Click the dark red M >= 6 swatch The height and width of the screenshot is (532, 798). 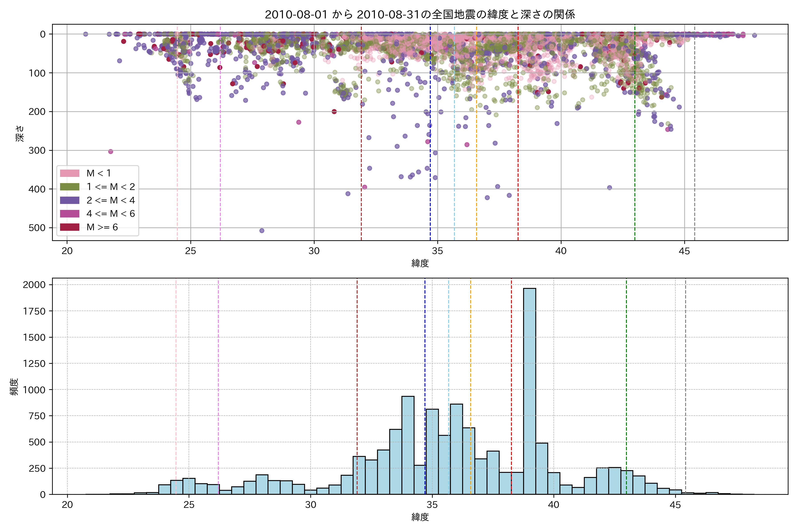(x=70, y=227)
